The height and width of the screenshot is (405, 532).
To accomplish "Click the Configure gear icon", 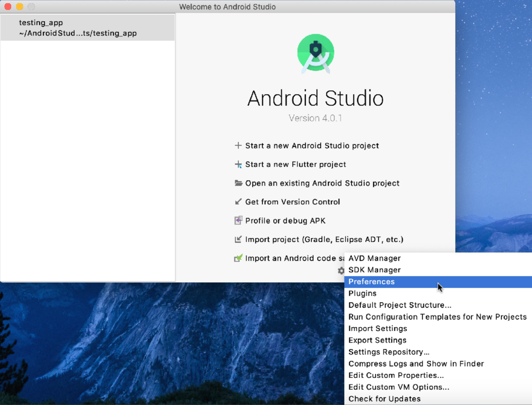I will [x=341, y=271].
